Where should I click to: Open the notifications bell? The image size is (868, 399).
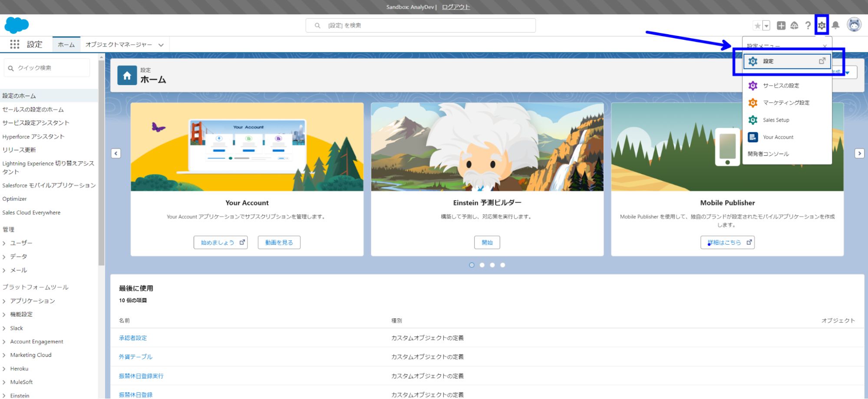pyautogui.click(x=835, y=26)
